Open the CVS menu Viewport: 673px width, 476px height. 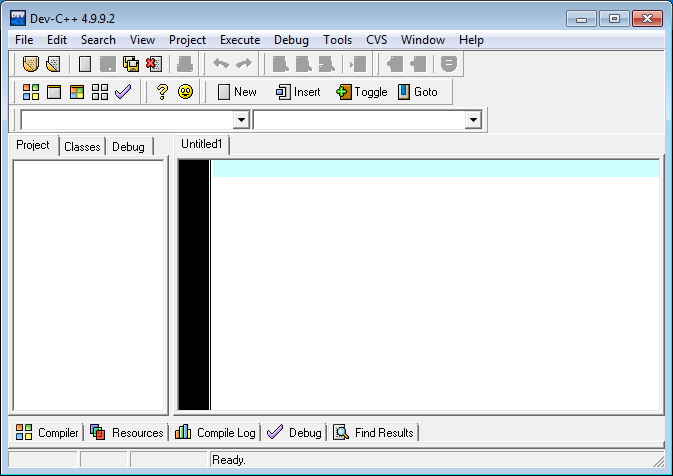tap(376, 40)
